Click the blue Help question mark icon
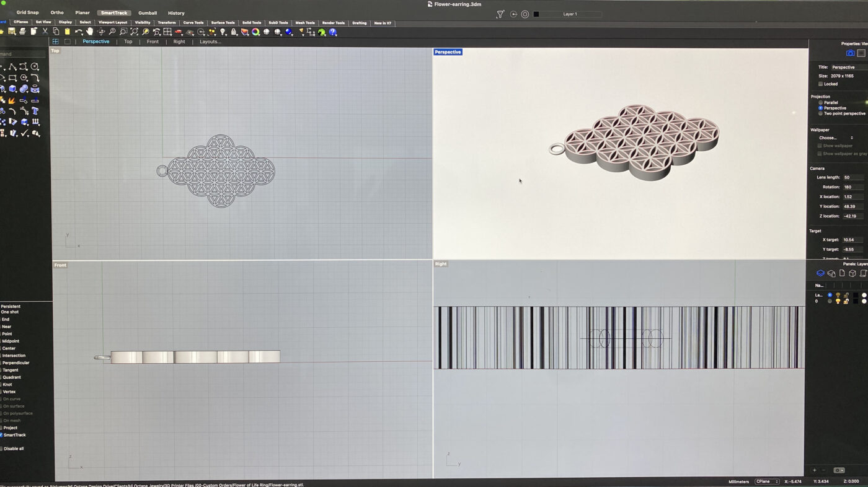This screenshot has height=487, width=868. coord(333,32)
